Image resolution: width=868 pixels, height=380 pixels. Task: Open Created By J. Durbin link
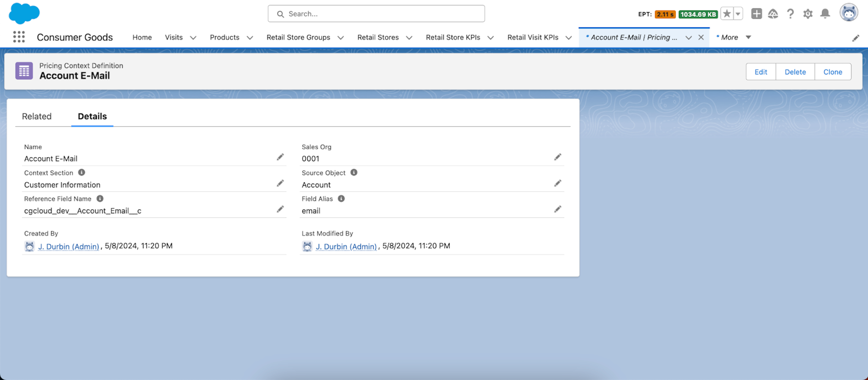tap(69, 247)
